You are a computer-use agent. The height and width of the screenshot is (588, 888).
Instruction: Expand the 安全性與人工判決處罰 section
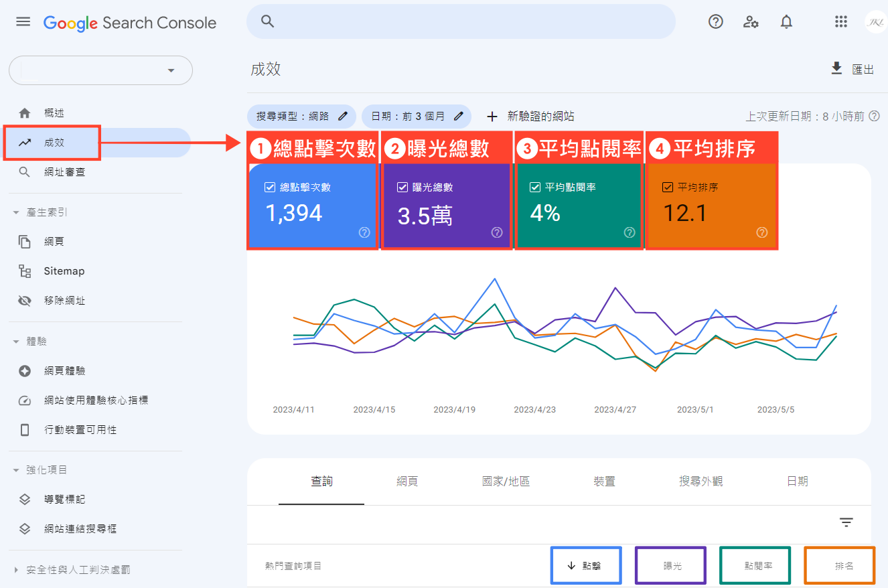pos(16,570)
